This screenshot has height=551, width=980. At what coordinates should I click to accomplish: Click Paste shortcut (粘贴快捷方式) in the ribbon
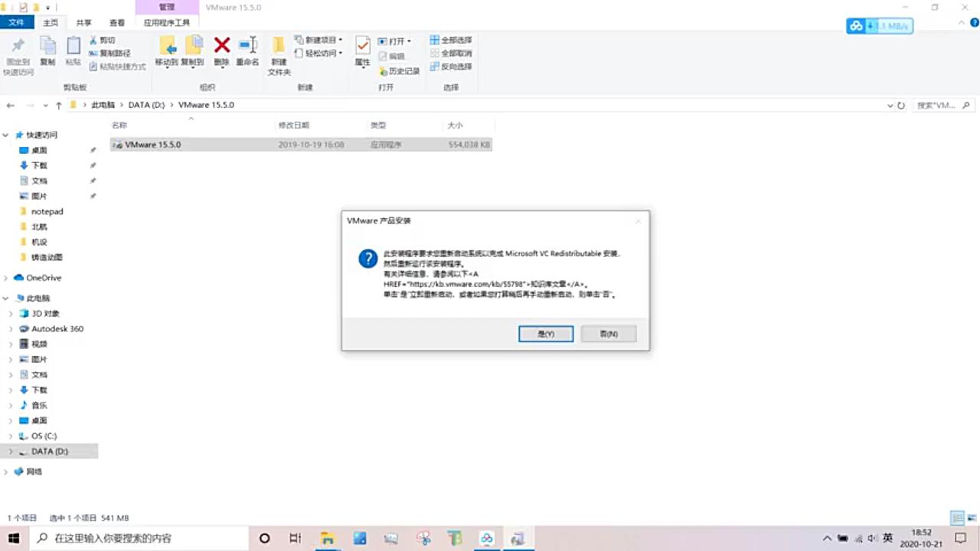click(x=117, y=67)
